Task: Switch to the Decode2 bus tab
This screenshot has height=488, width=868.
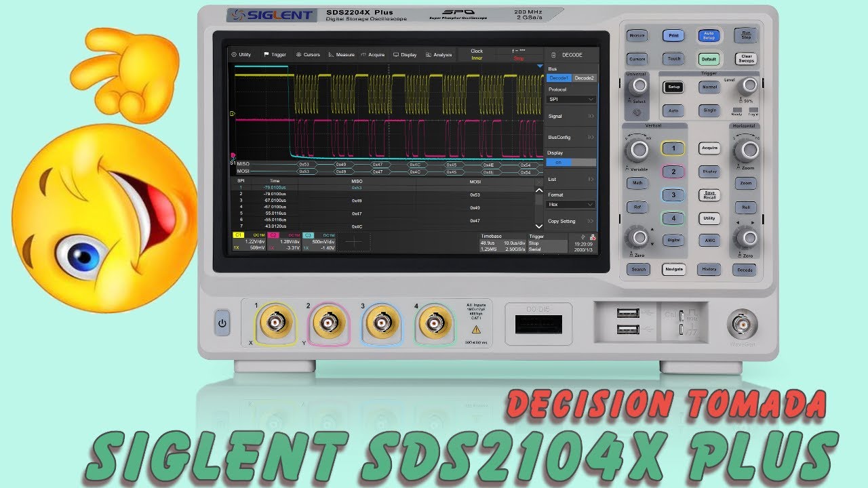Action: tap(585, 78)
